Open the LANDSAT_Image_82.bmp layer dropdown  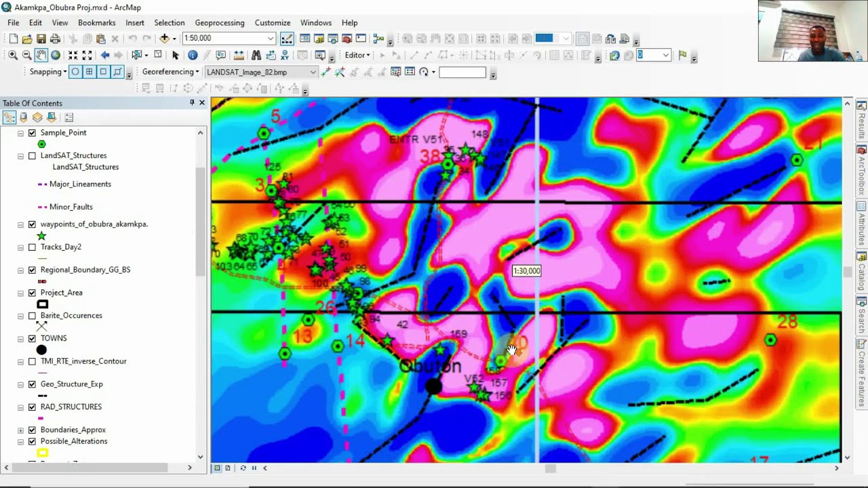313,72
